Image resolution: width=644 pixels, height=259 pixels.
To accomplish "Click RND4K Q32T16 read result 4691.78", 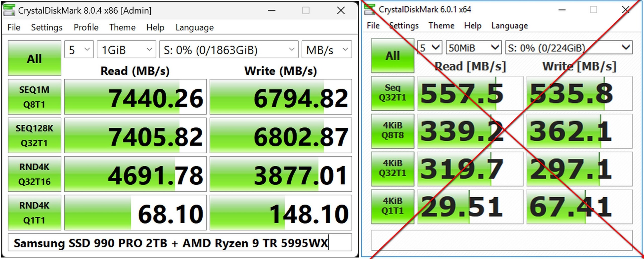I will point(135,174).
